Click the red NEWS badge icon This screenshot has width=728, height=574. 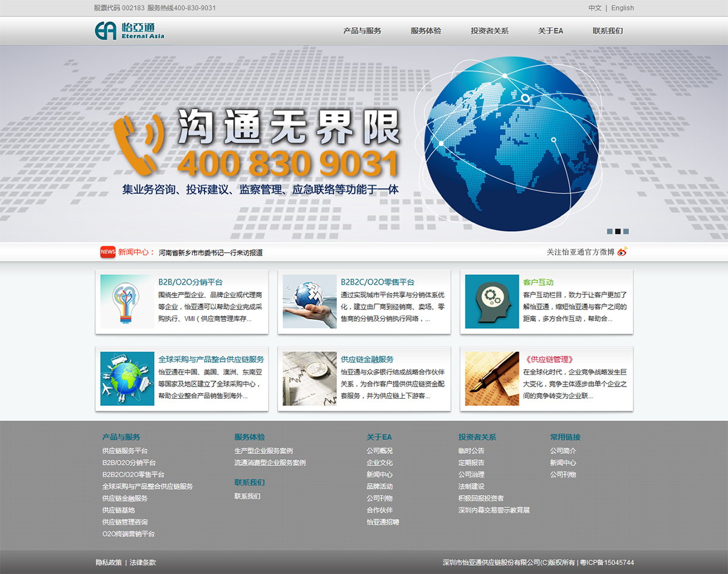(x=107, y=252)
